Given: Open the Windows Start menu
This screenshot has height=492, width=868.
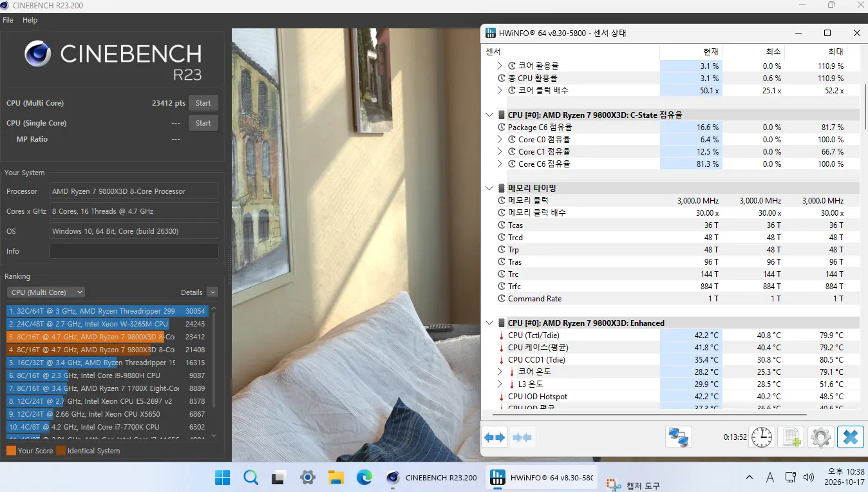Looking at the screenshot, I should (222, 477).
